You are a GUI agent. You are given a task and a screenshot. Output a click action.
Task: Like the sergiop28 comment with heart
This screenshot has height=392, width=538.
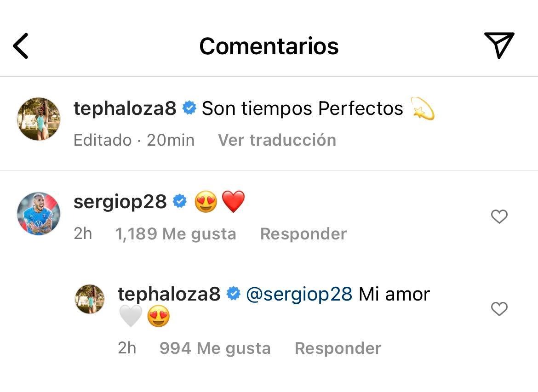499,216
